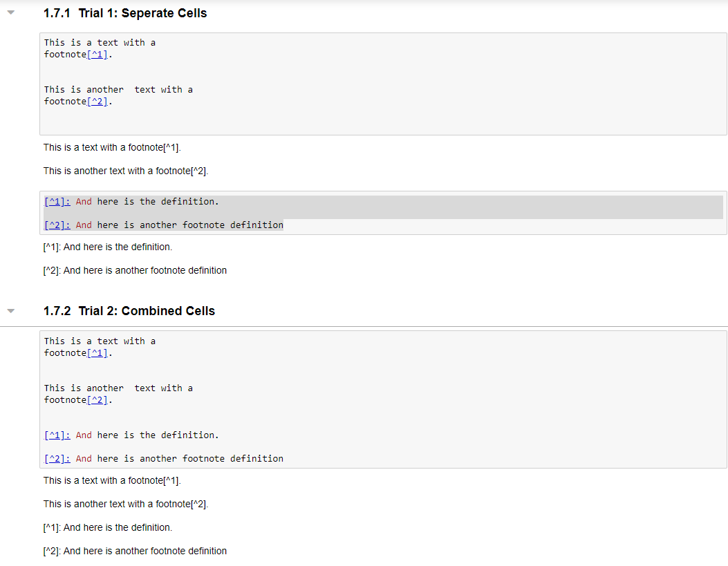The image size is (728, 566).
Task: Click rendered '[^1]: And here is the definition.' under Trial 1
Action: pyautogui.click(x=107, y=247)
